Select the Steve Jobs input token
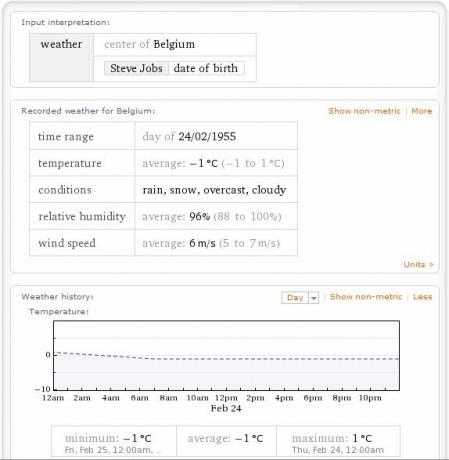Screen dimensions: 449x460 tap(136, 68)
